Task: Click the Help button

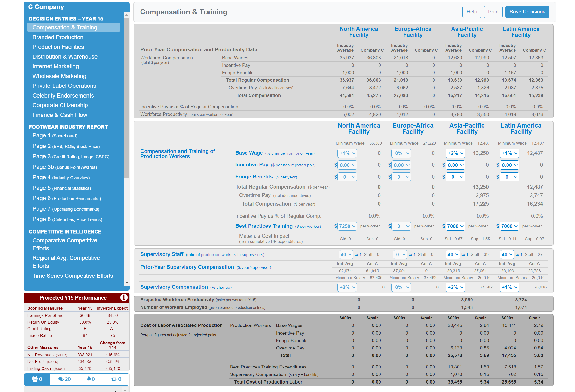Action: pos(471,12)
